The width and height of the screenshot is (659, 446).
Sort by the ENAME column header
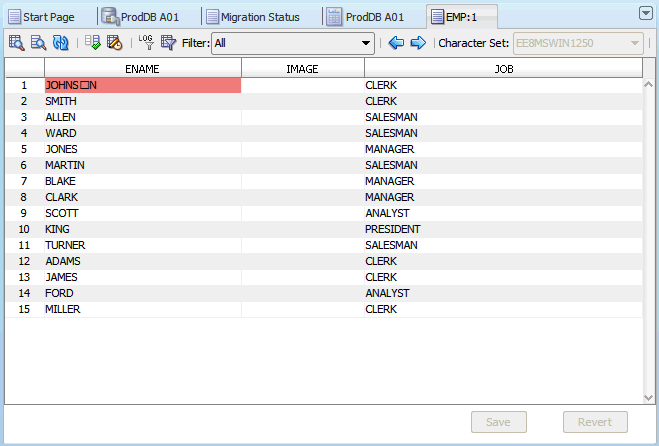point(143,68)
